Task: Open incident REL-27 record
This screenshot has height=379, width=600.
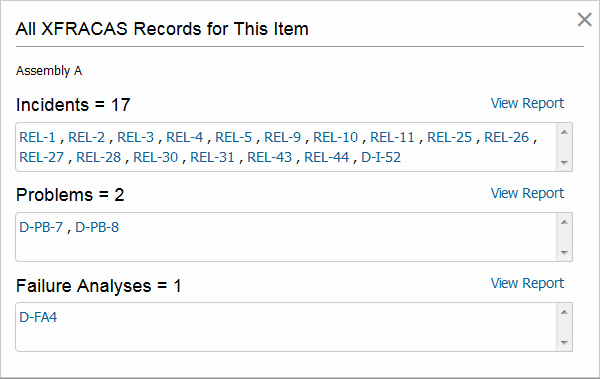Action: click(41, 157)
